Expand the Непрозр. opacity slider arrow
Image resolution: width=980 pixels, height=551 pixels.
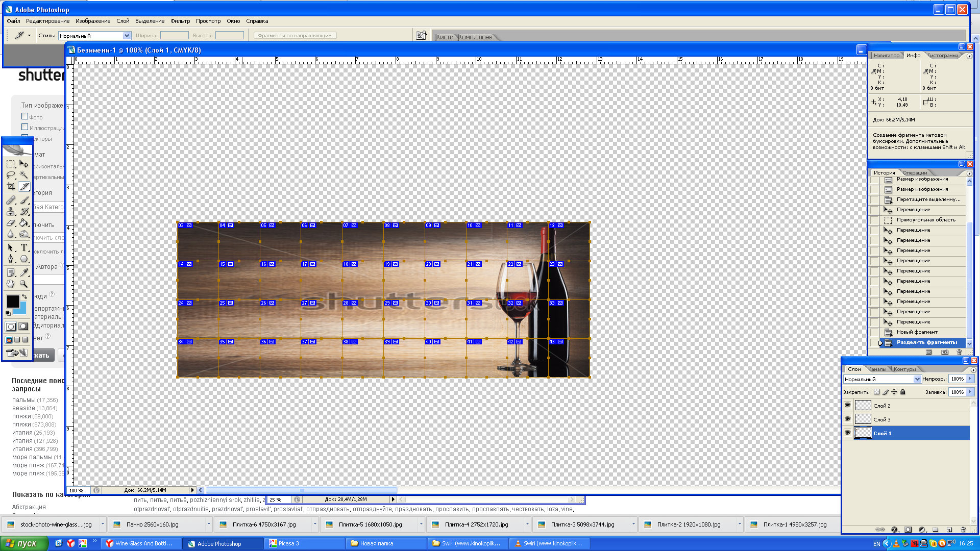click(x=970, y=379)
